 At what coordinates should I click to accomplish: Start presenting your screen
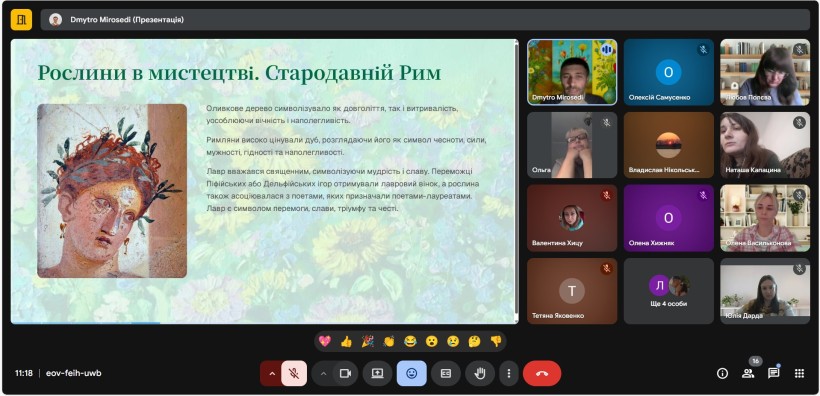[x=378, y=374]
